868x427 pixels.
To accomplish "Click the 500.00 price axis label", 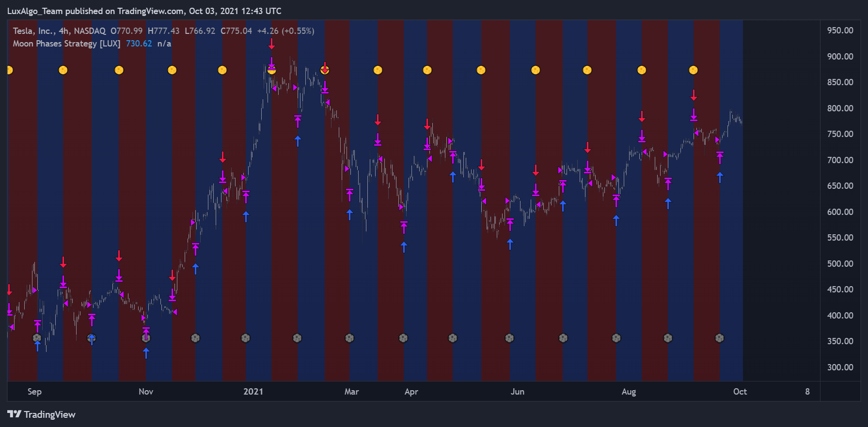I will point(840,264).
